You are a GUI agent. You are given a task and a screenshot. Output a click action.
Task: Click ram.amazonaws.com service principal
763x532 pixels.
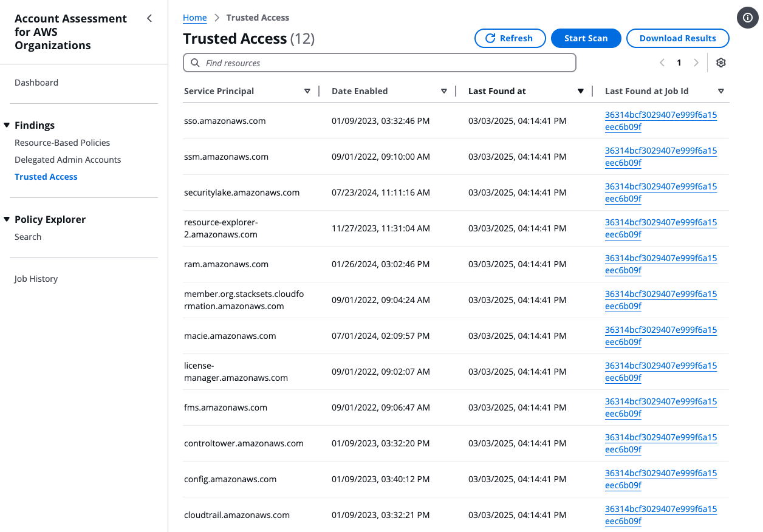click(226, 264)
